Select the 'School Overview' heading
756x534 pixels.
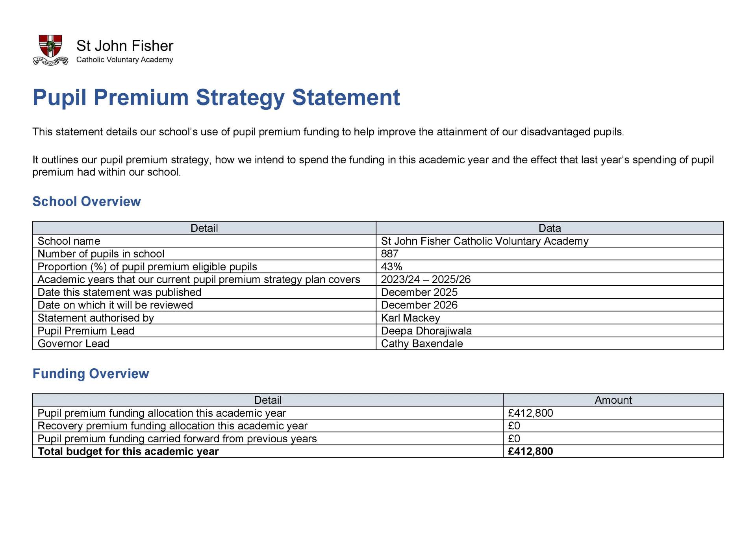[x=86, y=201]
